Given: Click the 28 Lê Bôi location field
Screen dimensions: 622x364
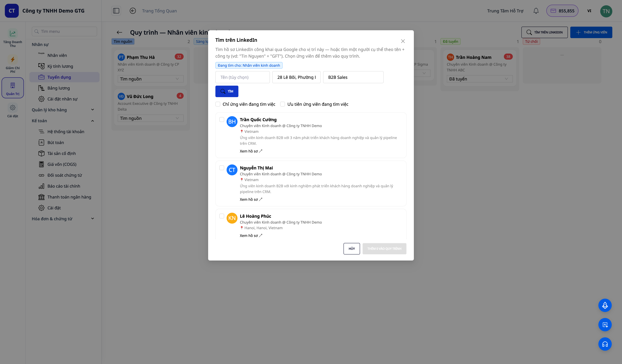Looking at the screenshot, I should [x=296, y=77].
